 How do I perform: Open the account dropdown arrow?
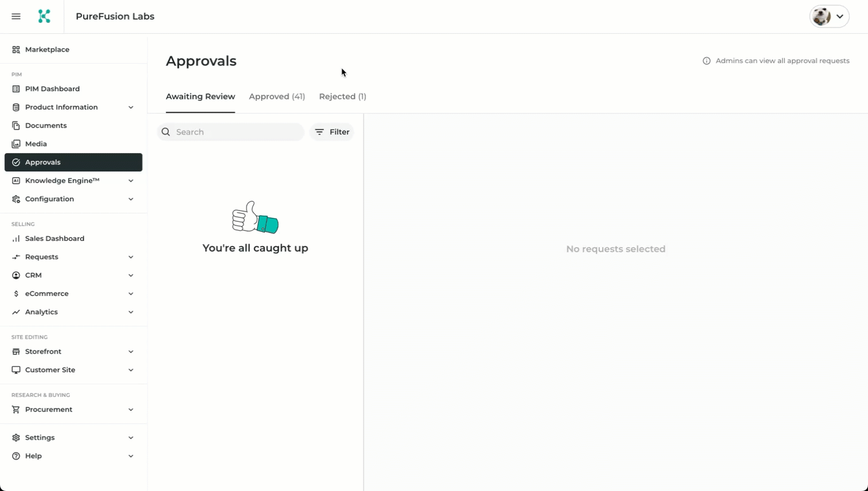(840, 17)
